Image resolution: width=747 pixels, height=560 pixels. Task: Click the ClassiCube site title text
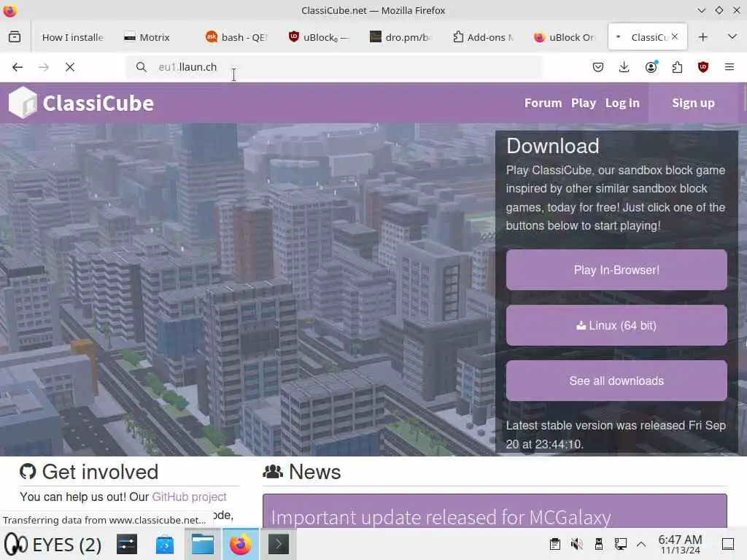click(98, 103)
